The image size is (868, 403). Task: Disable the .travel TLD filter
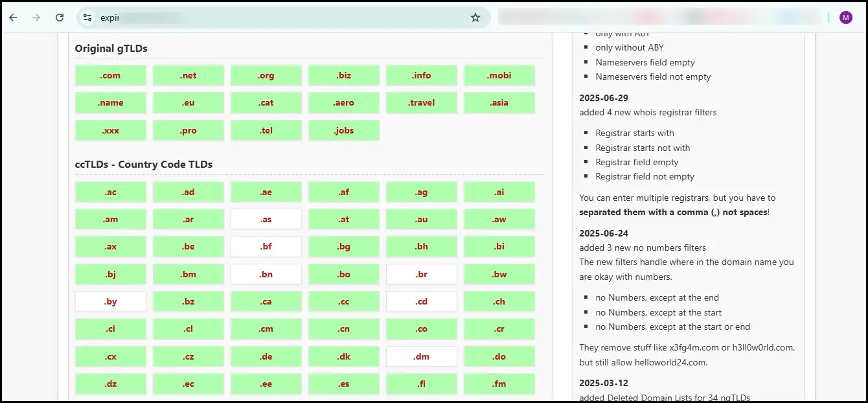(x=421, y=102)
